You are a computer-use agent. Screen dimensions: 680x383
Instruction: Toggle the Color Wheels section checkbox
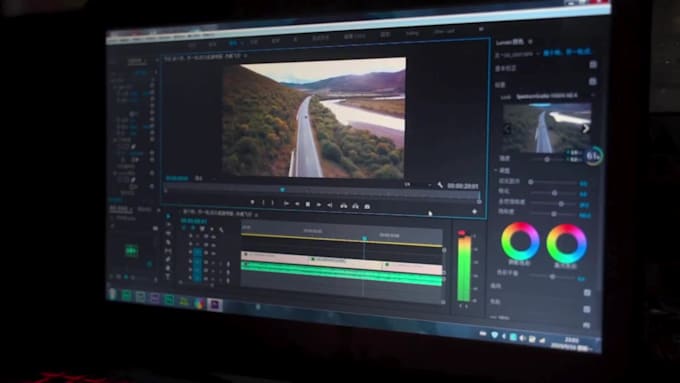(587, 309)
